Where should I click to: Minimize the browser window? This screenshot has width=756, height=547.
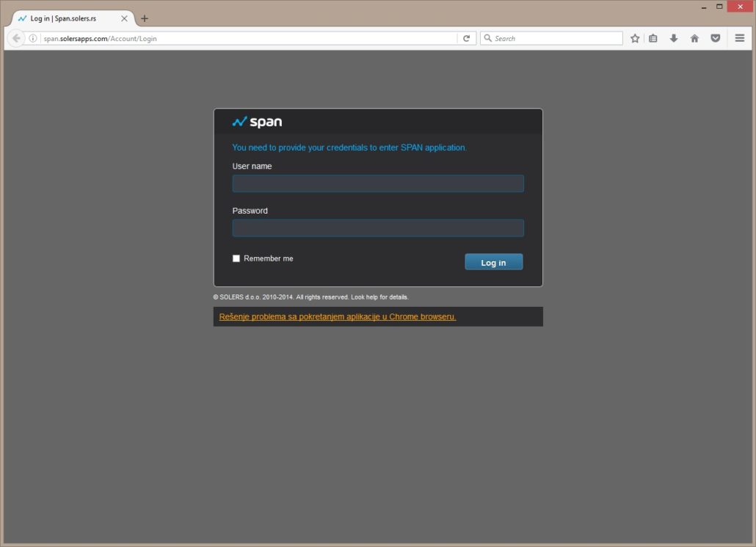[x=704, y=7]
